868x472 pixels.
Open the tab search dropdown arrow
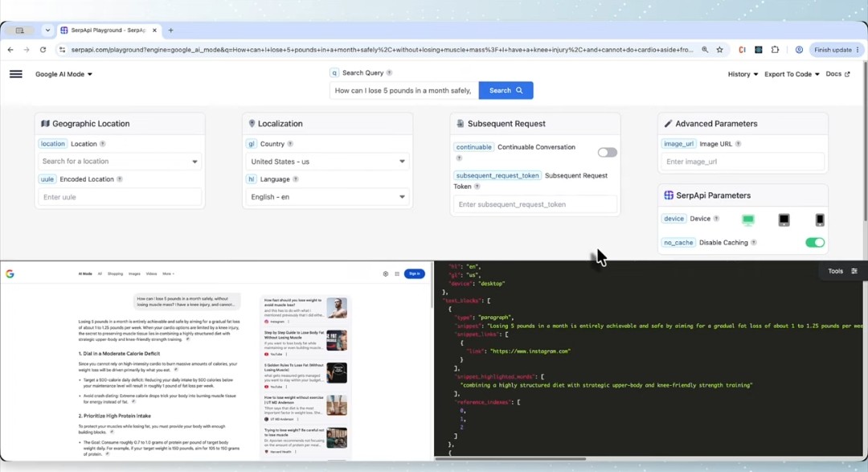pos(47,31)
